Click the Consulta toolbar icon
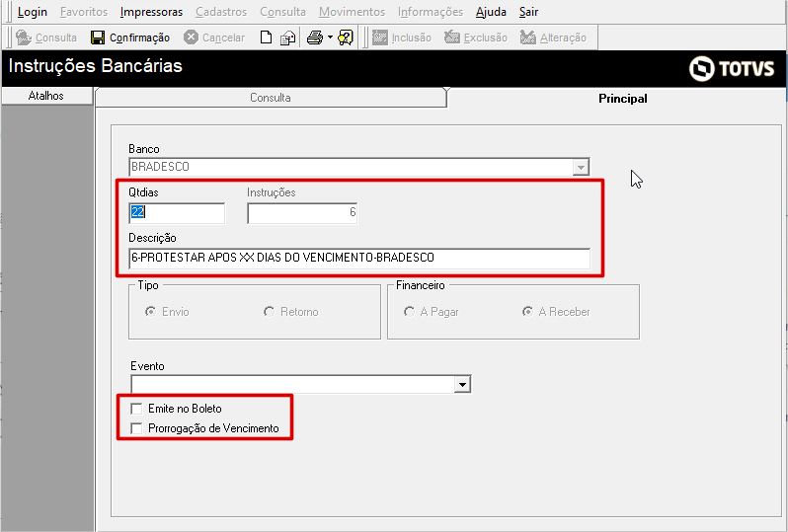This screenshot has height=532, width=788. tap(24, 38)
